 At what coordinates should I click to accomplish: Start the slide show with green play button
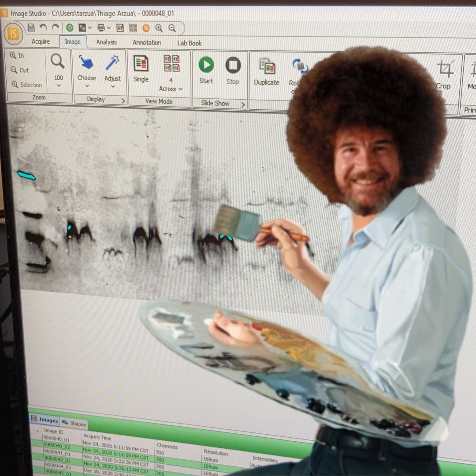click(x=206, y=65)
